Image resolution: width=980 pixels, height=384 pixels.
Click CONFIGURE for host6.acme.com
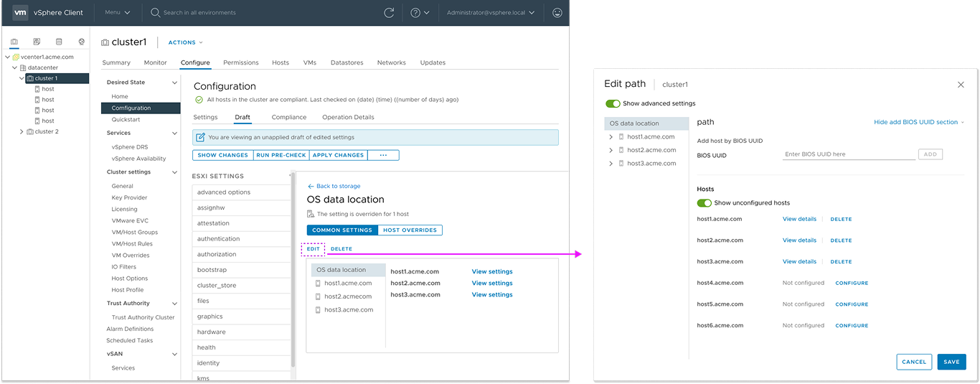pyautogui.click(x=852, y=326)
